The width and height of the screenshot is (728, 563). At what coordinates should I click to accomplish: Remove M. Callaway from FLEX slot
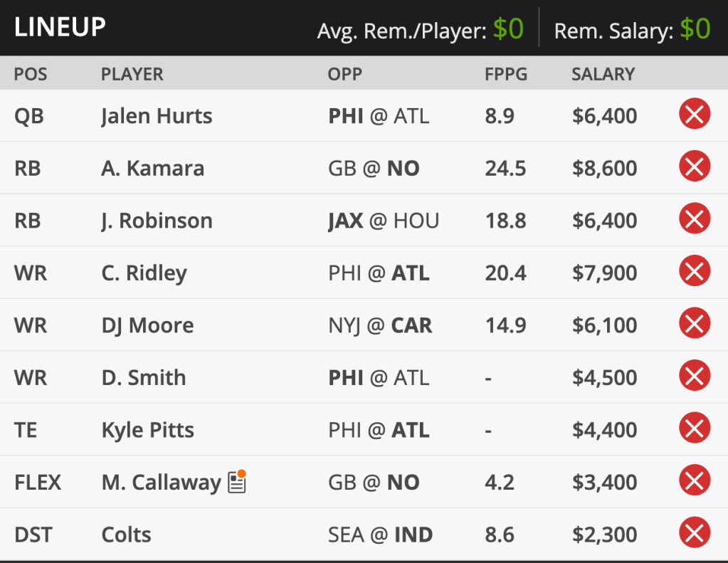tap(695, 482)
